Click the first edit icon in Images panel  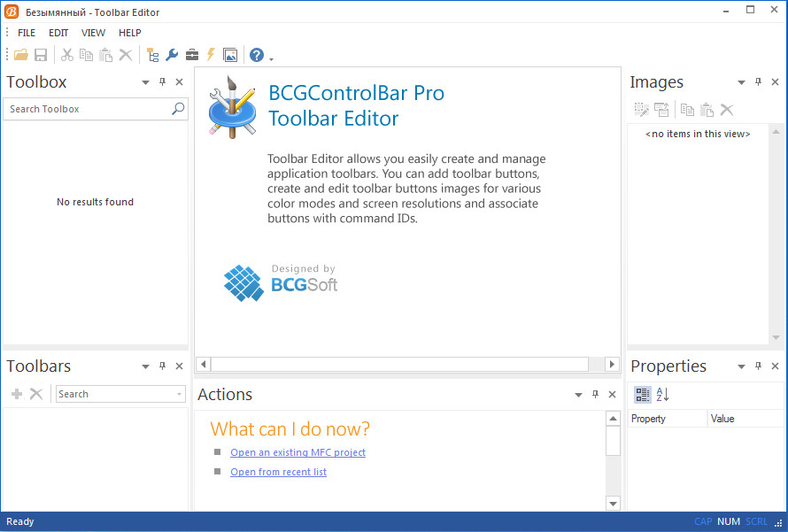[x=642, y=110]
